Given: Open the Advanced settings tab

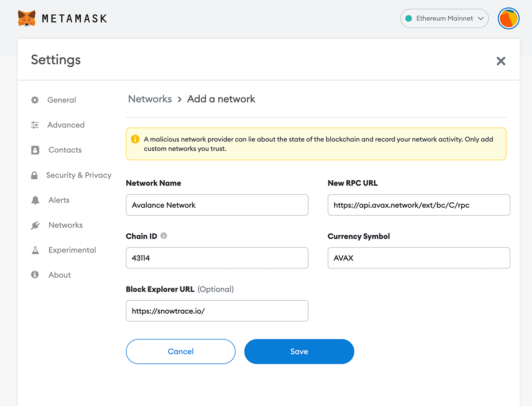Looking at the screenshot, I should click(x=66, y=125).
